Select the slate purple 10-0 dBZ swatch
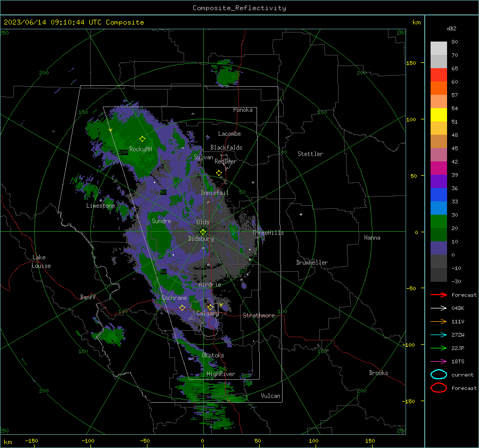Image resolution: width=479 pixels, height=448 pixels. (439, 248)
